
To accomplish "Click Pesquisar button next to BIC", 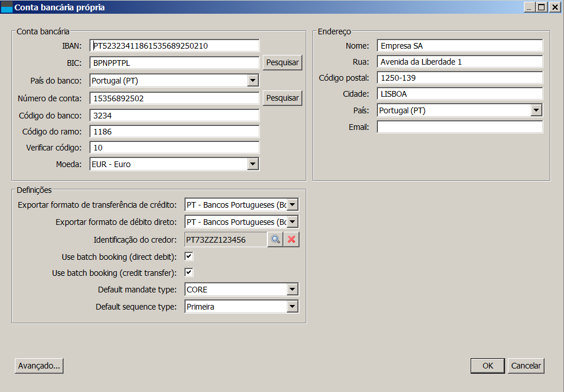I will coord(282,63).
